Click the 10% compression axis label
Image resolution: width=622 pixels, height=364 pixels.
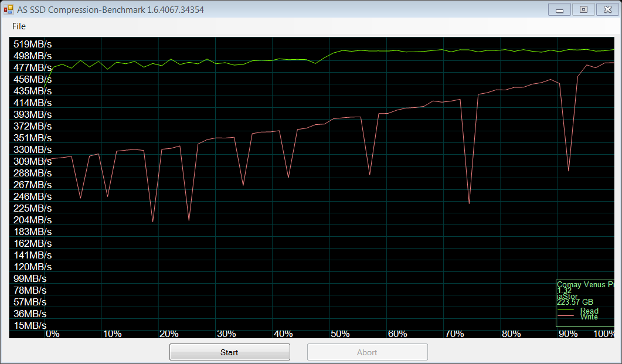pos(112,334)
